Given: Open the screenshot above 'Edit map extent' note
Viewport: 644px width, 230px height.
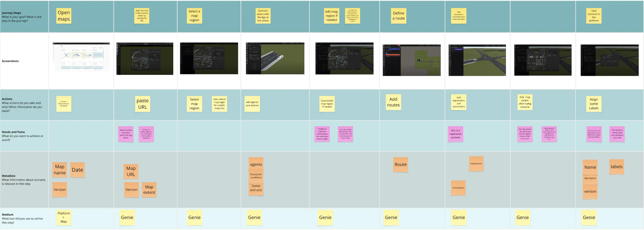Looking at the screenshot, I should tap(543, 60).
